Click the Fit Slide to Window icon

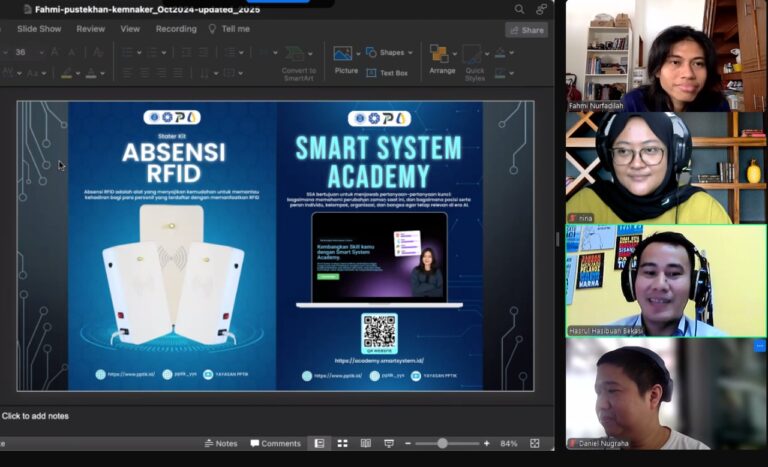[534, 443]
